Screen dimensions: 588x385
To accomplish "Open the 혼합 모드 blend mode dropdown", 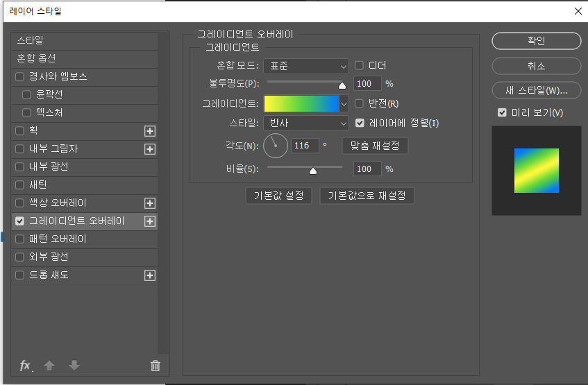I will coord(305,66).
